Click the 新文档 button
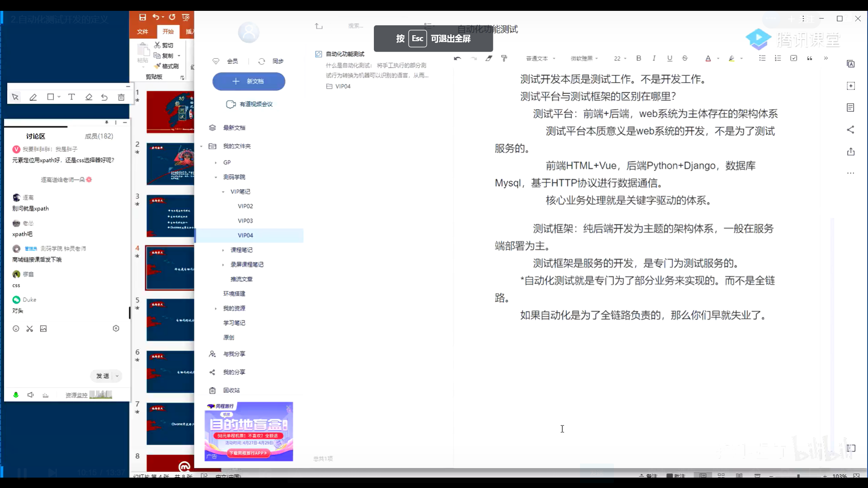 (249, 81)
